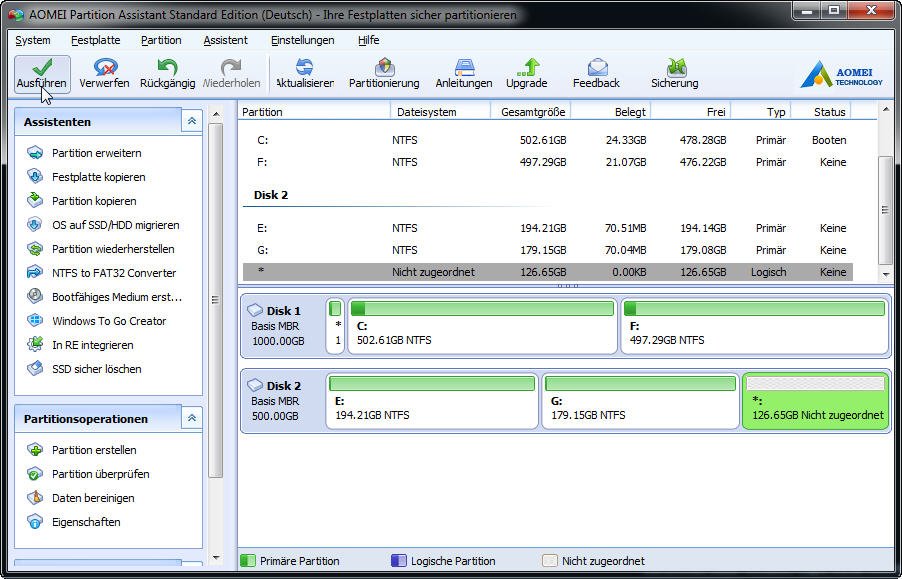Image resolution: width=902 pixels, height=579 pixels.
Task: Sort by the Dateisystem column header
Action: (x=441, y=112)
